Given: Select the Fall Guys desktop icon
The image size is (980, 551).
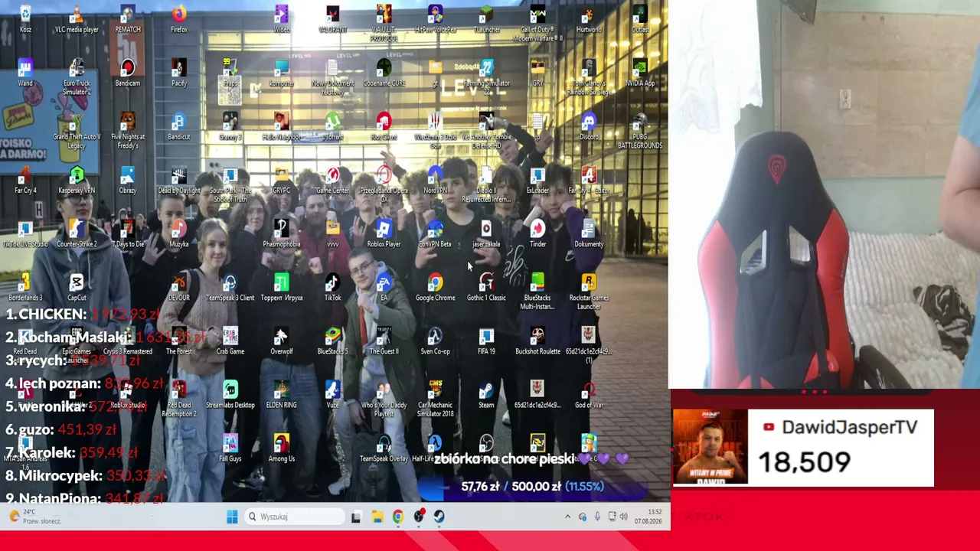Looking at the screenshot, I should click(x=230, y=448).
